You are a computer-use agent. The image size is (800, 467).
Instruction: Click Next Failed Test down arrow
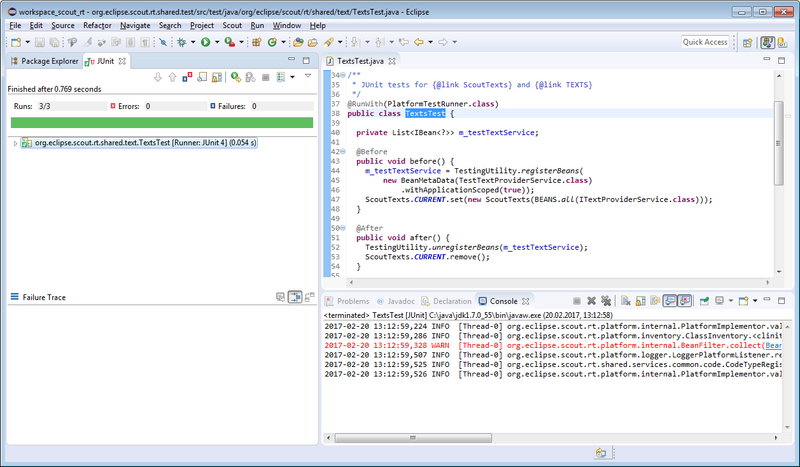click(x=158, y=77)
